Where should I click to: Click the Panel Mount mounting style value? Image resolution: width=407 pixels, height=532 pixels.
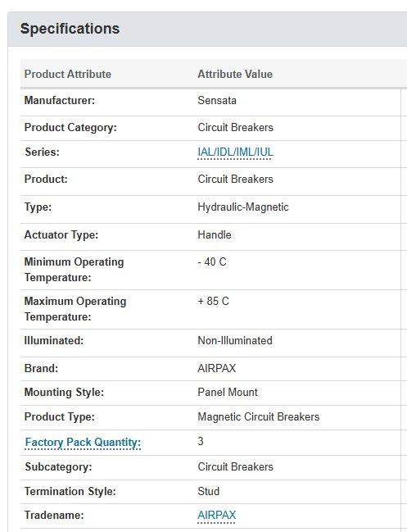(x=228, y=392)
